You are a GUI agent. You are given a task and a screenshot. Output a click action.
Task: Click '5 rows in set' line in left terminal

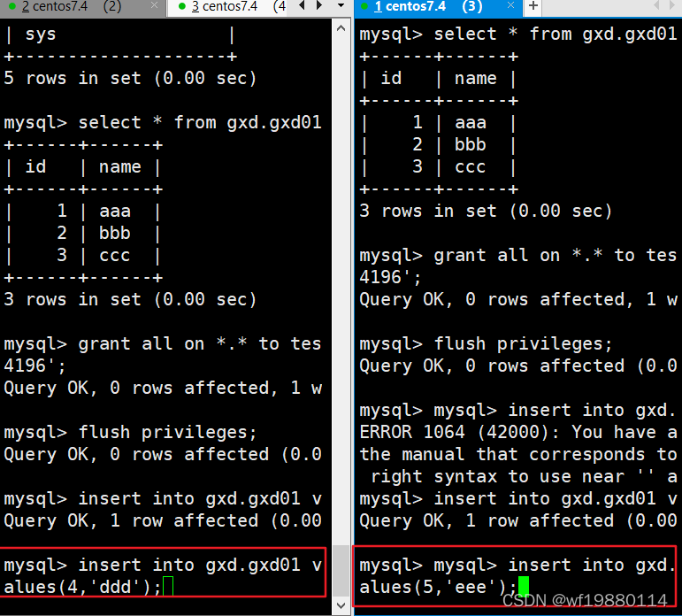[130, 79]
